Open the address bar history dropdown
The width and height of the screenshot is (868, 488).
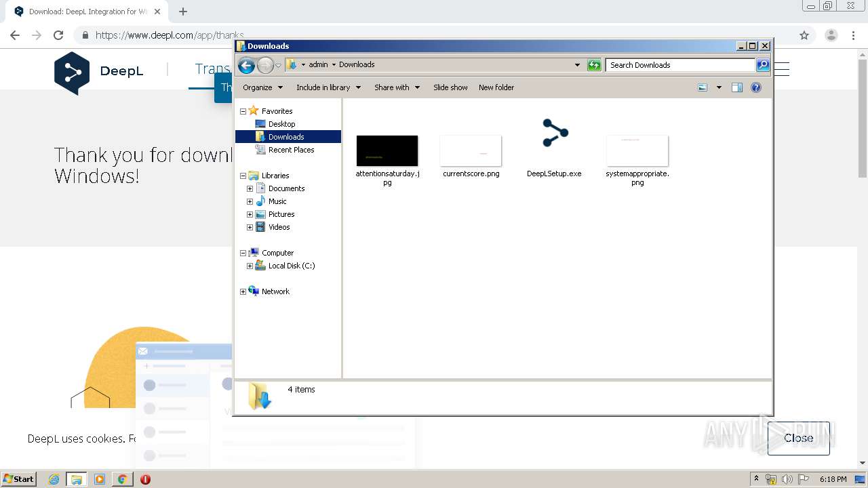pos(577,65)
